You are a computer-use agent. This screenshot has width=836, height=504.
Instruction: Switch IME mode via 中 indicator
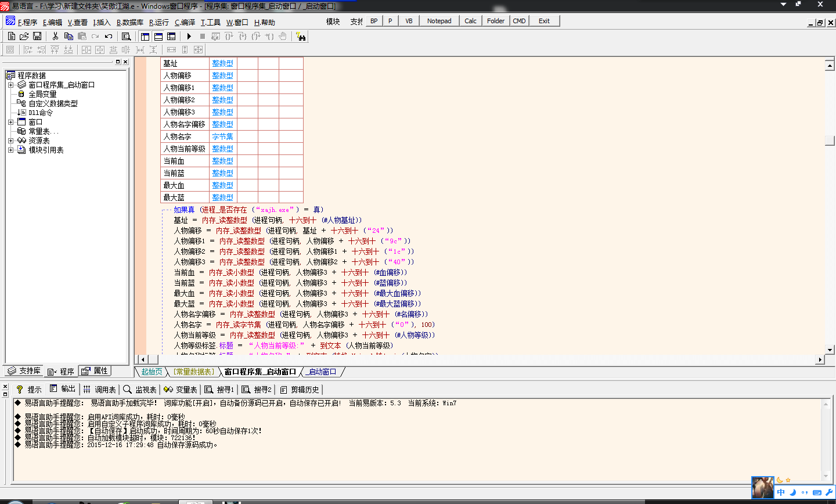coord(781,492)
